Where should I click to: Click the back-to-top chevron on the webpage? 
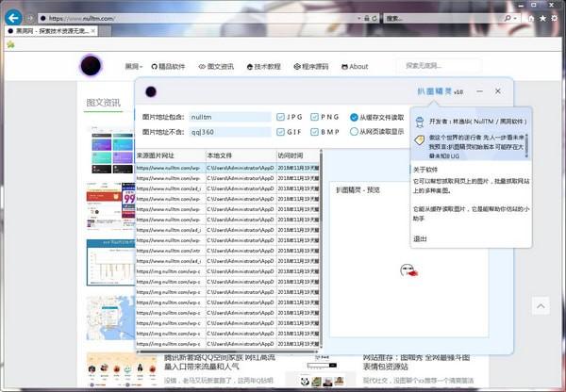(541, 306)
